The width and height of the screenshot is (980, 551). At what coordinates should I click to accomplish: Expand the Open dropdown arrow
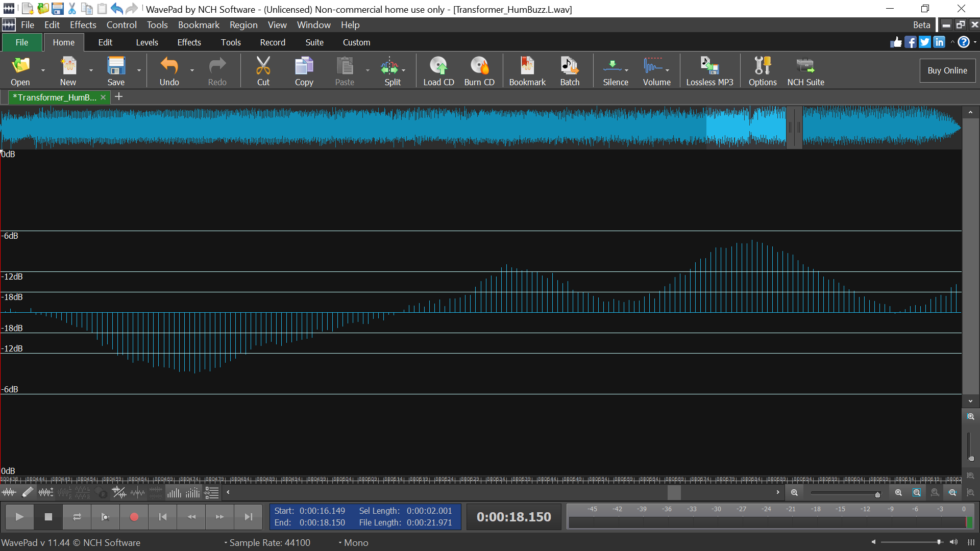[x=43, y=70]
